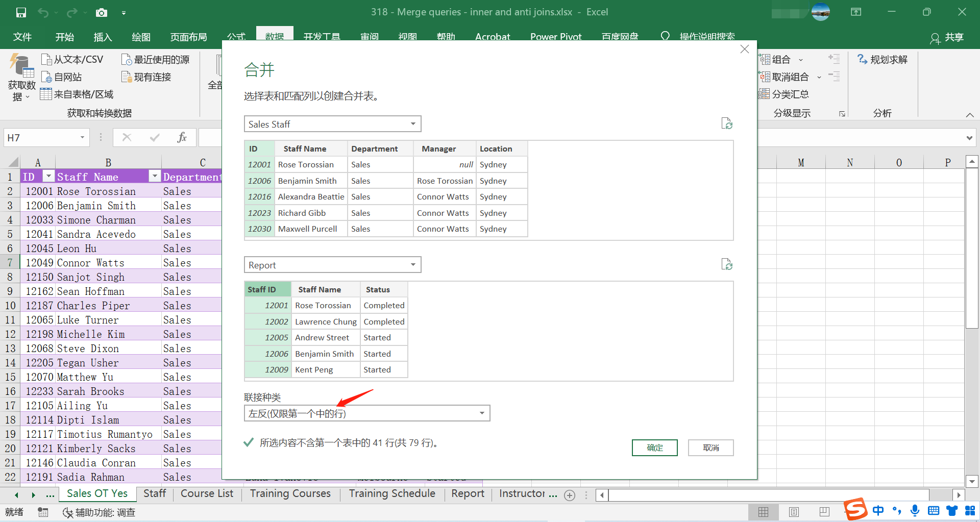Screen dimensions: 980x522
Task: Open 最近使用的源 (Recent Sources)
Action: (156, 59)
